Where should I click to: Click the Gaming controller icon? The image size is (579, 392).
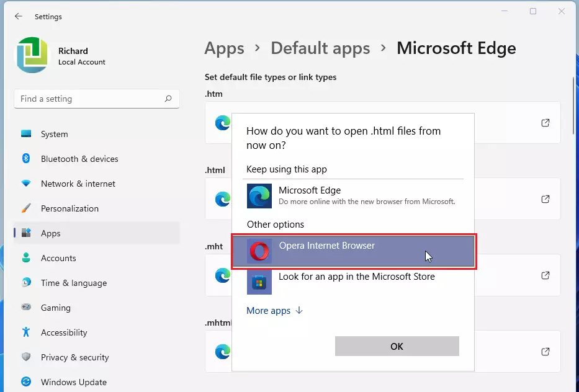pos(26,307)
